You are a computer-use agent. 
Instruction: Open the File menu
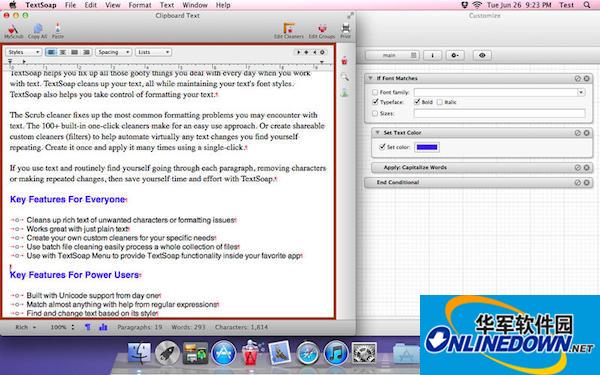(70, 5)
